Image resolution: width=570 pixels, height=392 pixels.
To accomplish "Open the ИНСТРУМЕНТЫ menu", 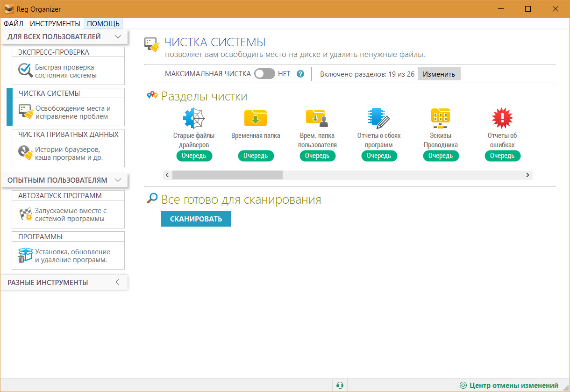I will point(55,23).
